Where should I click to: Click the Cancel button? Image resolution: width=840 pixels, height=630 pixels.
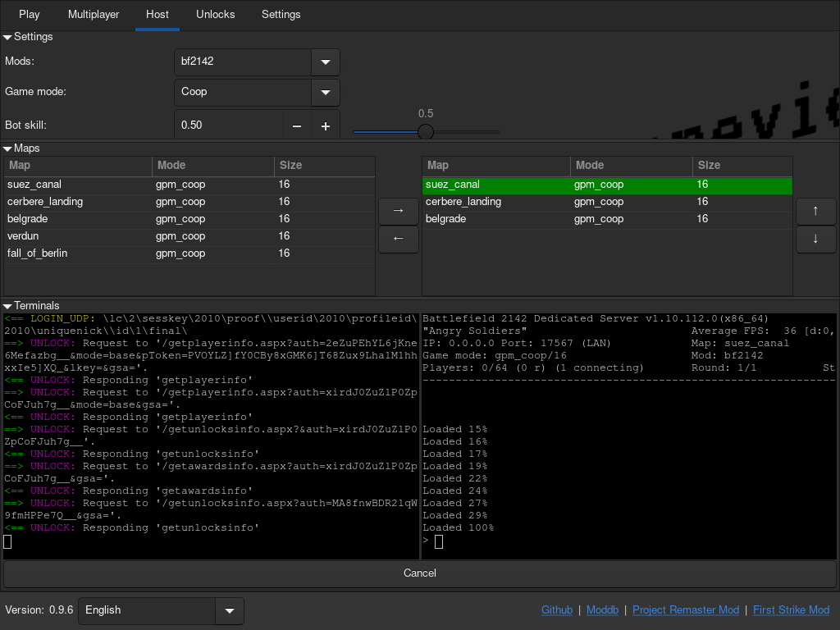(419, 573)
